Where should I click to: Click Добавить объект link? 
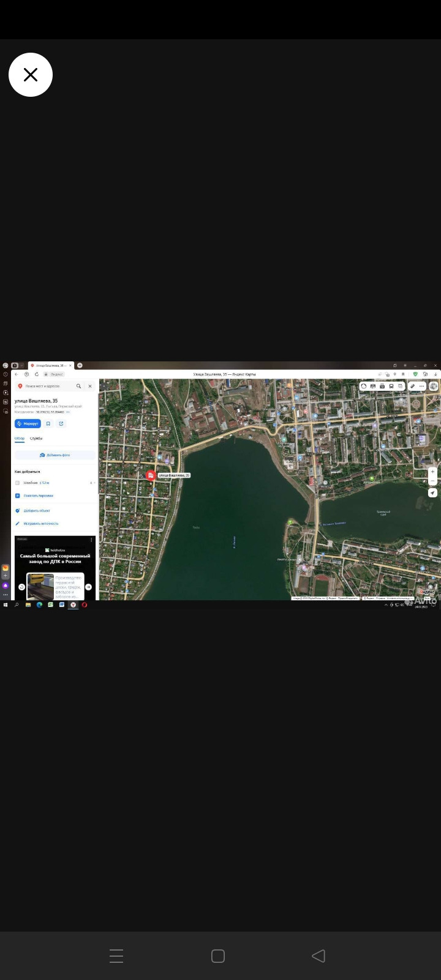[37, 511]
